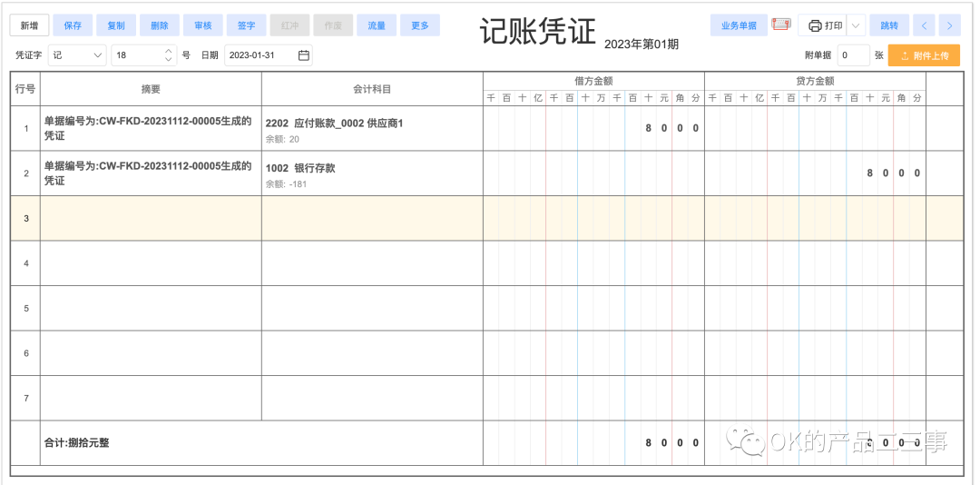This screenshot has height=485, width=980.
Task: Click row number 7
Action: (x=25, y=398)
